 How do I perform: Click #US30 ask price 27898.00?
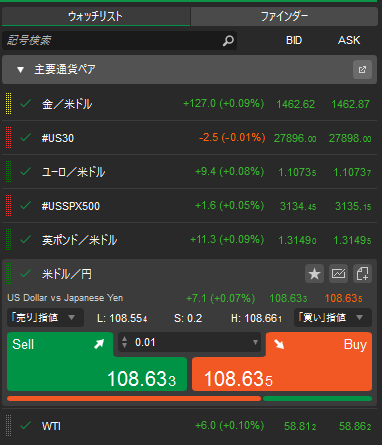coord(350,138)
